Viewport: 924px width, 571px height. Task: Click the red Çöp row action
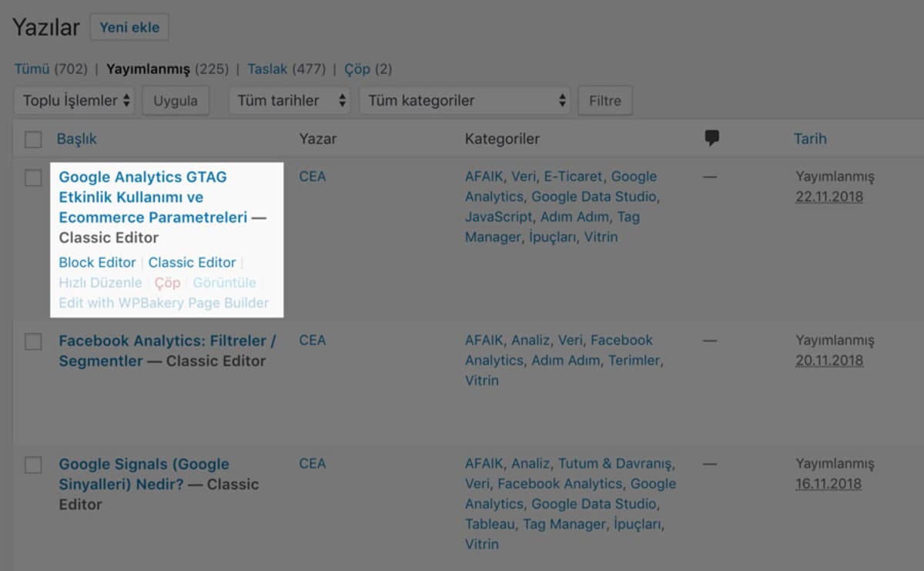[x=167, y=283]
